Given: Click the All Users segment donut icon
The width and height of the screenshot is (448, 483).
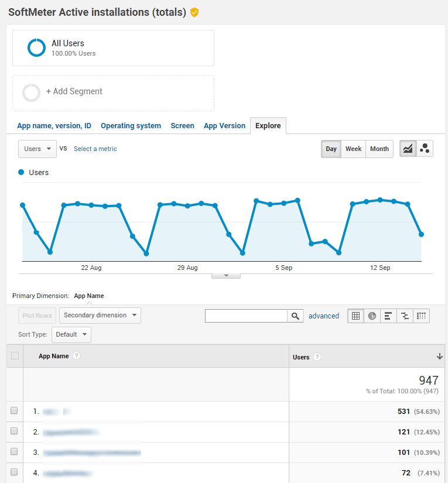Looking at the screenshot, I should pos(36,48).
